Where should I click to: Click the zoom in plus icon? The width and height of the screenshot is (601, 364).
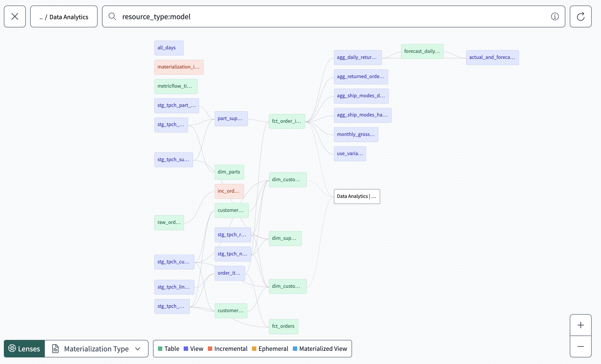point(580,325)
